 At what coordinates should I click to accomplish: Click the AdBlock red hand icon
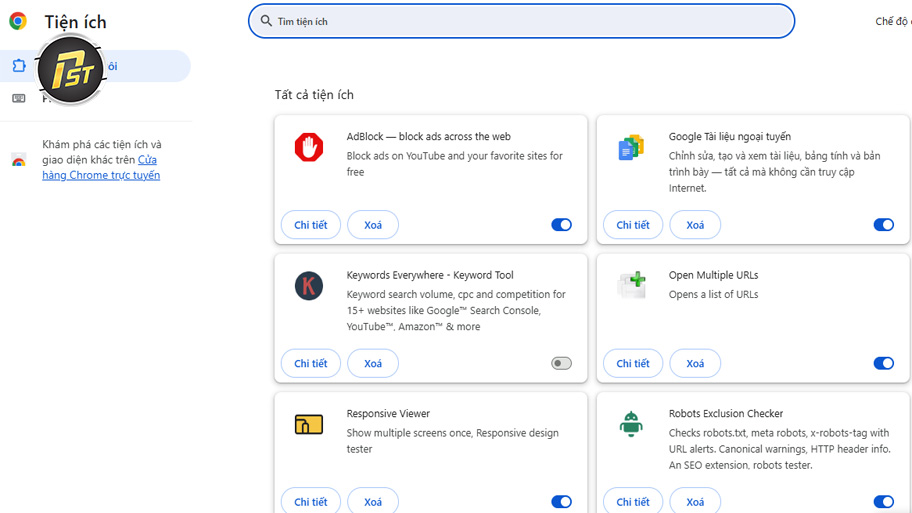tap(309, 147)
